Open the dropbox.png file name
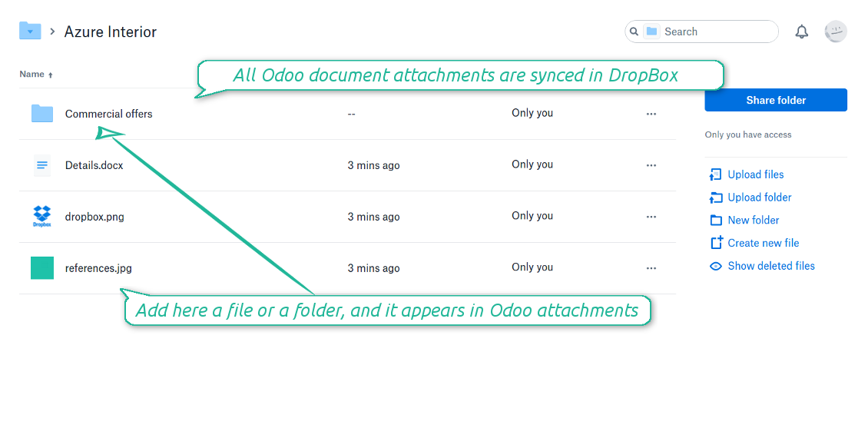 click(x=94, y=217)
